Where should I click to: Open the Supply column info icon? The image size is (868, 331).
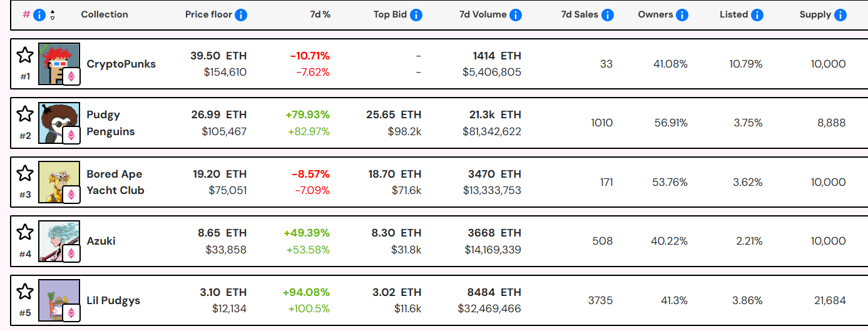pyautogui.click(x=840, y=15)
